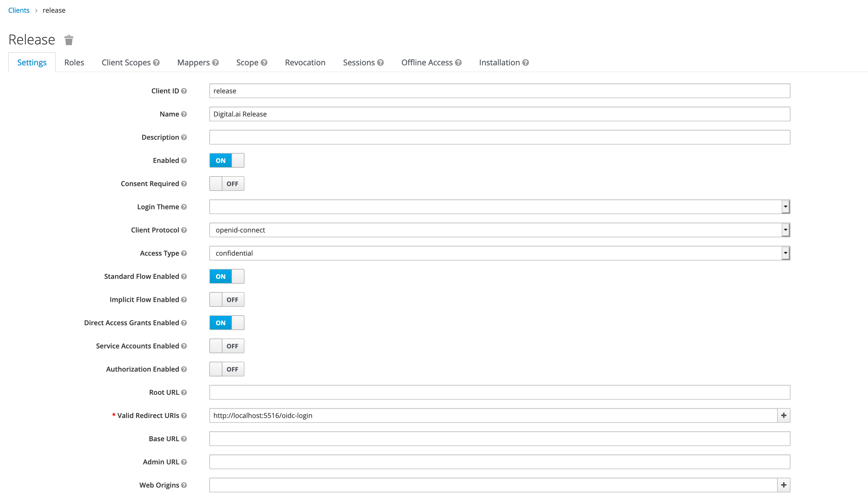The height and width of the screenshot is (500, 868).
Task: Click the help icon next to Standard Flow Enabled
Action: (185, 277)
